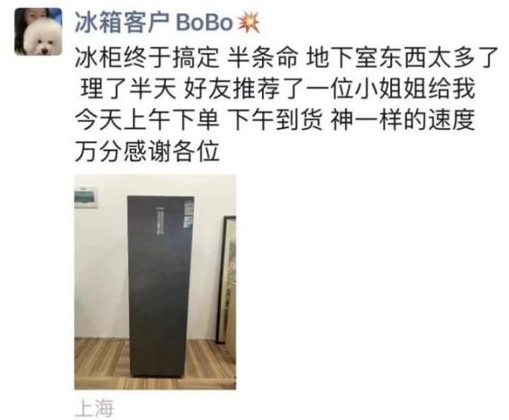Tap the text 理了半天

[128, 88]
